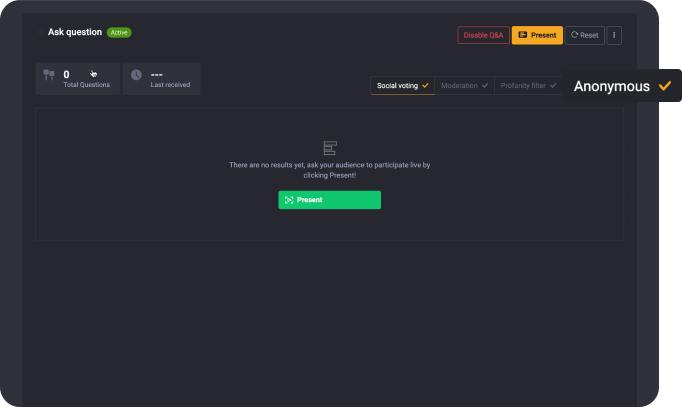Click the Disable Q&A button
This screenshot has height=407, width=682.
[x=483, y=35]
